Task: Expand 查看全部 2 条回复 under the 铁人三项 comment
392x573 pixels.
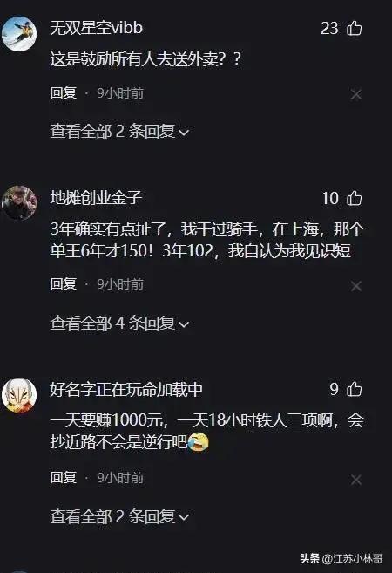Action: [119, 516]
